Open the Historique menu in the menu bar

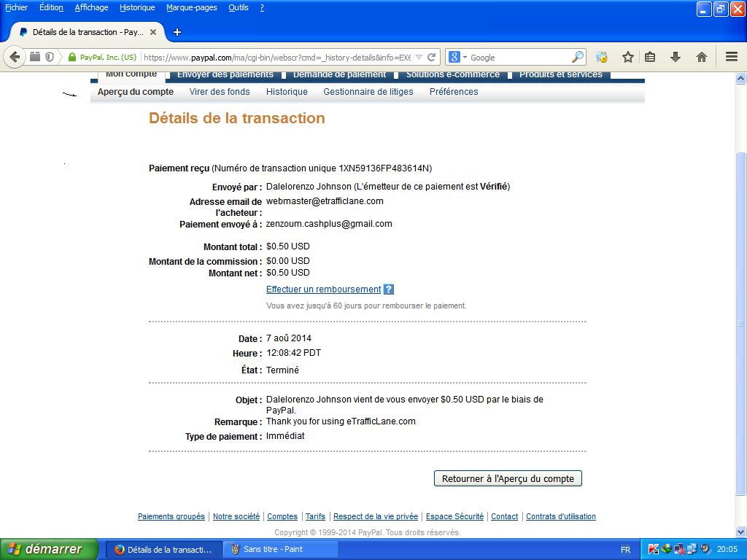tap(137, 7)
